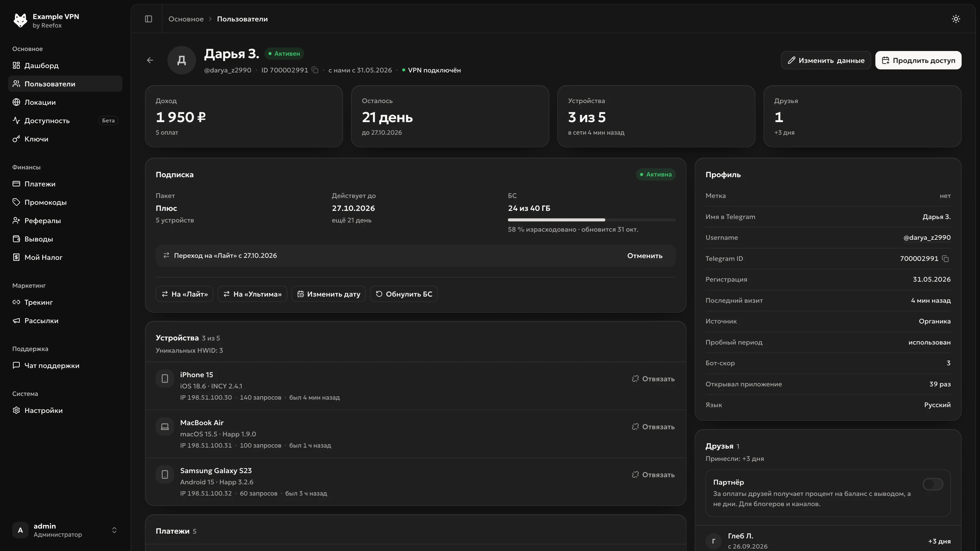
Task: Open Выводы page
Action: pyautogui.click(x=65, y=239)
